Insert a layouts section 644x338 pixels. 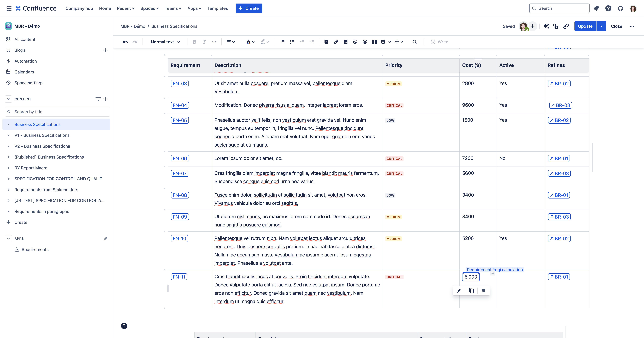point(374,42)
